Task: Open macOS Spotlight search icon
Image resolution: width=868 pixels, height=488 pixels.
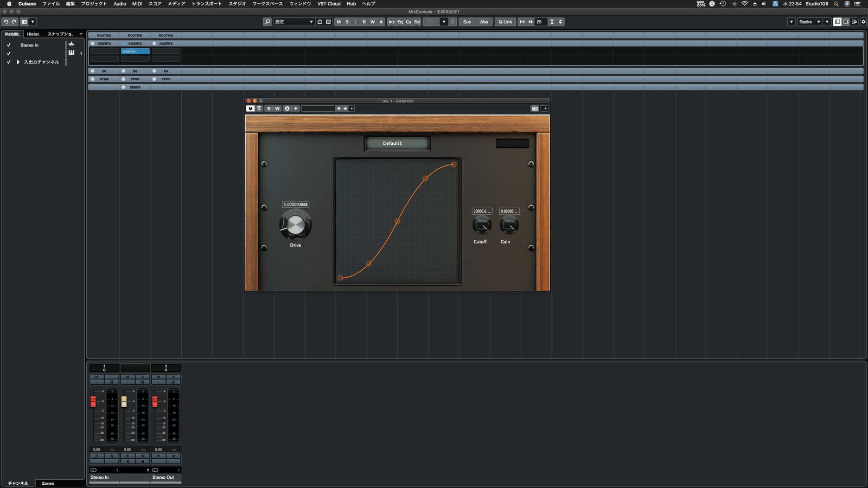Action: click(x=836, y=4)
